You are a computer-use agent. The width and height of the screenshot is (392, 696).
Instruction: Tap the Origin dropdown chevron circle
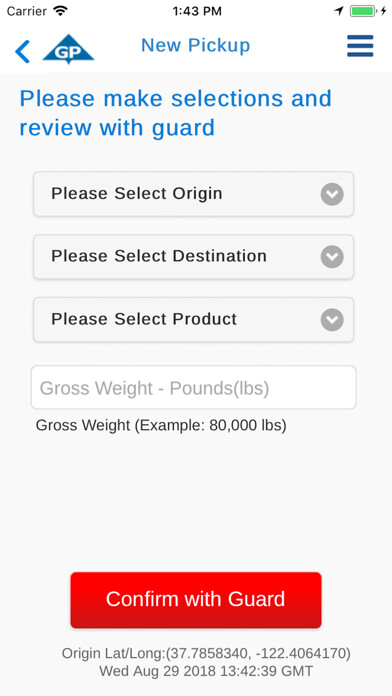click(x=332, y=194)
